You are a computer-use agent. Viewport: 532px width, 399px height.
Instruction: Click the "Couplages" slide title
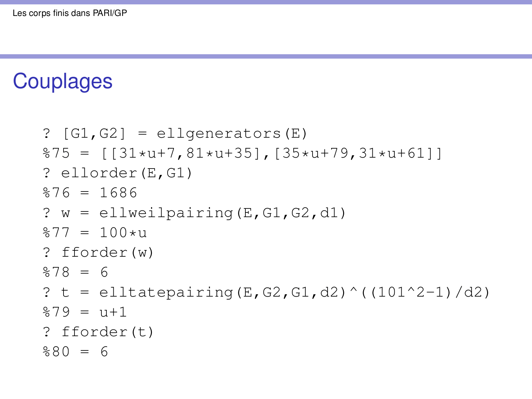63,81
